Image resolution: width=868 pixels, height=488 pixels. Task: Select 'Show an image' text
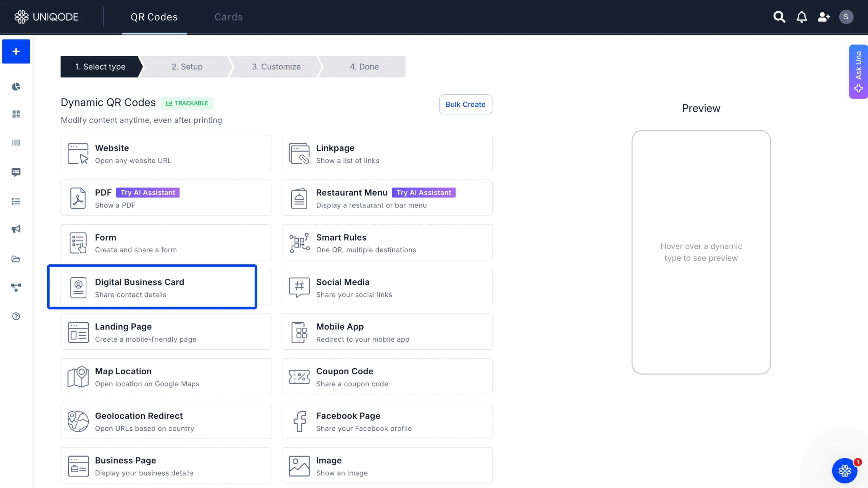click(x=342, y=473)
